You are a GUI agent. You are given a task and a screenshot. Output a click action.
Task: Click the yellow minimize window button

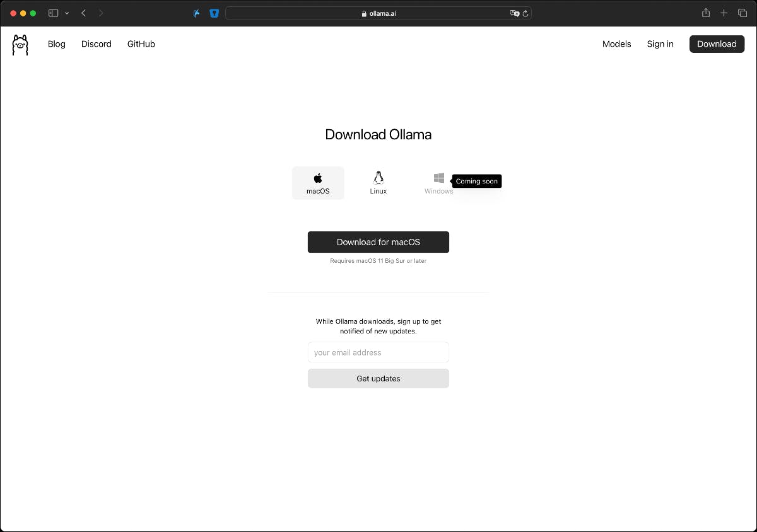coord(23,13)
